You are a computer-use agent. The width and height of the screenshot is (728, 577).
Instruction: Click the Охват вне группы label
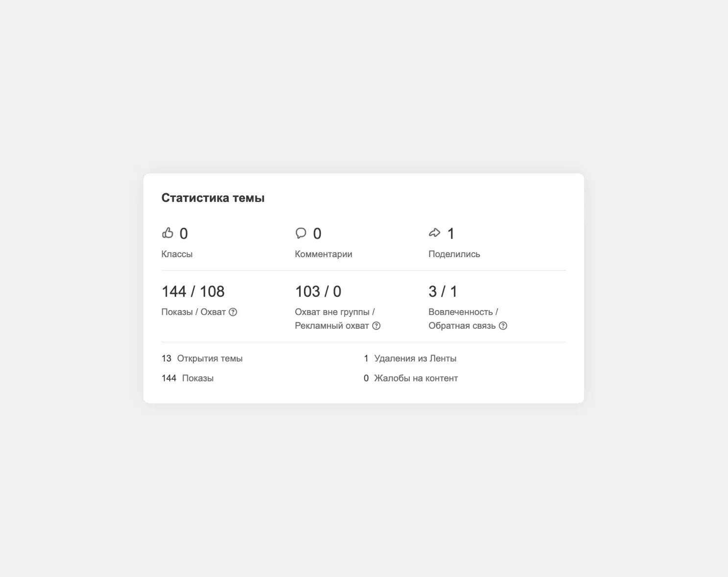point(334,312)
